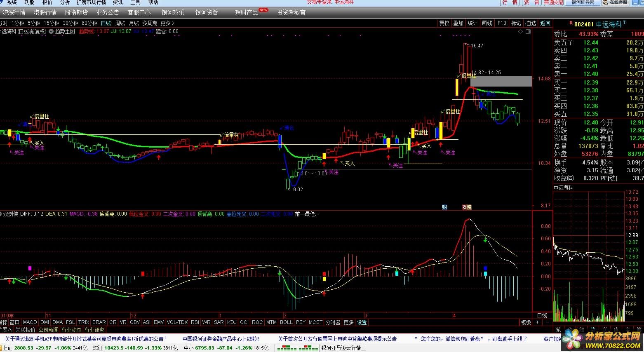Screen dimensions: 644x352
Task: Click the panel layout icon above chart
Action: coord(528,31)
